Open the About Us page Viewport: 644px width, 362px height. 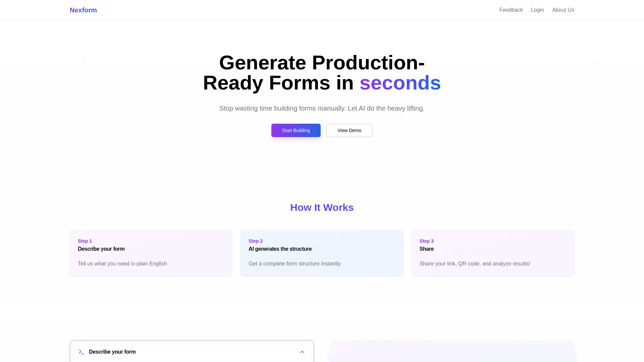tap(563, 10)
